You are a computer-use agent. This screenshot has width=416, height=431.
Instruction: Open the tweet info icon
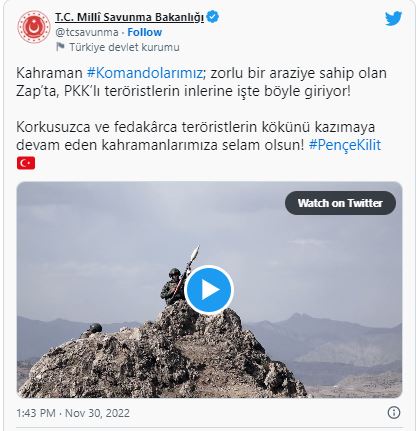click(x=394, y=413)
